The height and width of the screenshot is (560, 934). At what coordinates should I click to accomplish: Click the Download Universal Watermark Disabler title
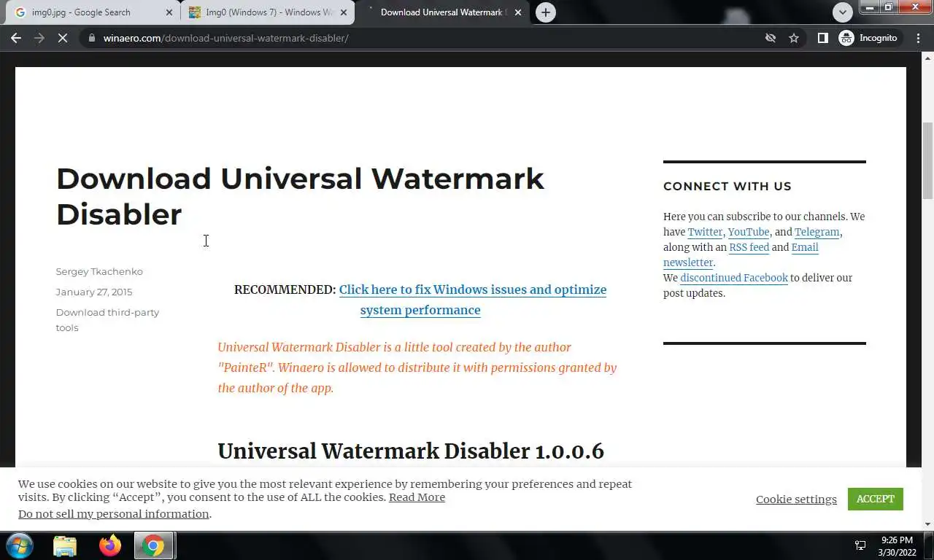300,196
